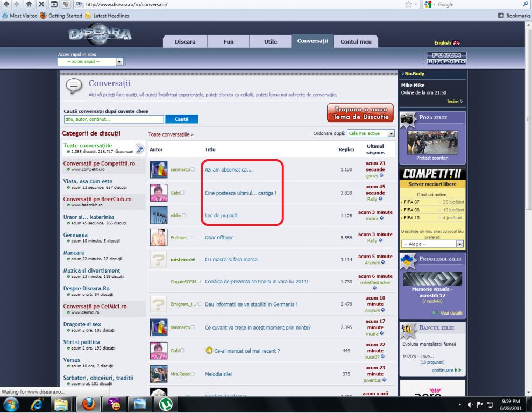Click the status box next to GogaieSDSM

[x=199, y=281]
